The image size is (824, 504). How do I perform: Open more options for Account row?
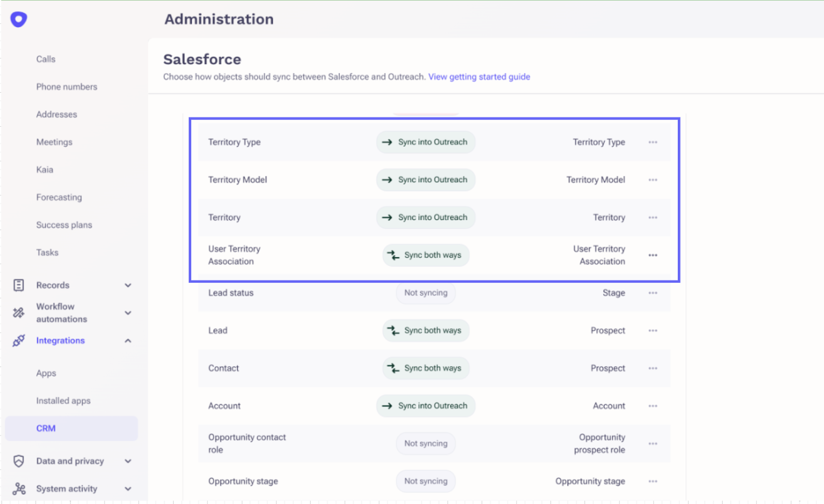coord(653,406)
